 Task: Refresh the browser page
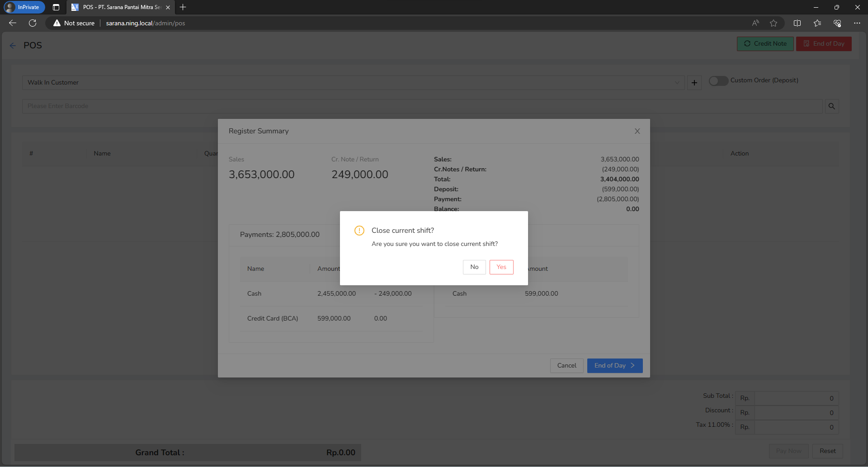tap(33, 23)
